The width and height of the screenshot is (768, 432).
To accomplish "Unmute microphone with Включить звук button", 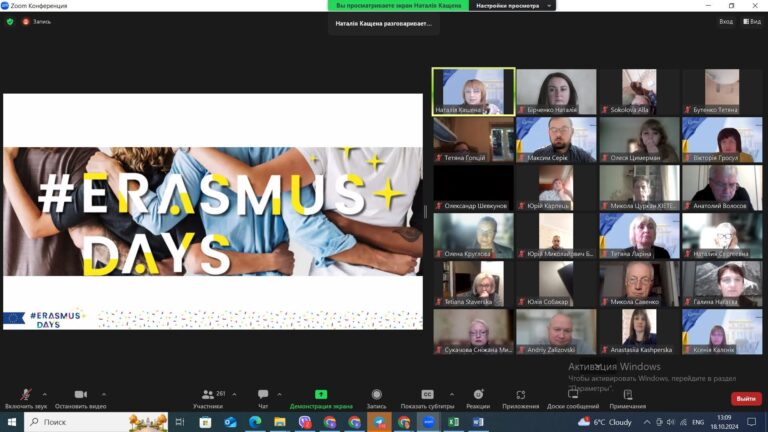I will tap(25, 395).
